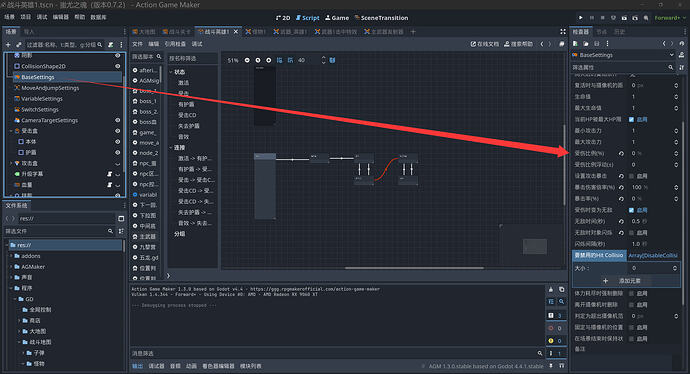Collapse the 状态 group in the state list
Image resolution: width=690 pixels, height=374 pixels.
[171, 72]
